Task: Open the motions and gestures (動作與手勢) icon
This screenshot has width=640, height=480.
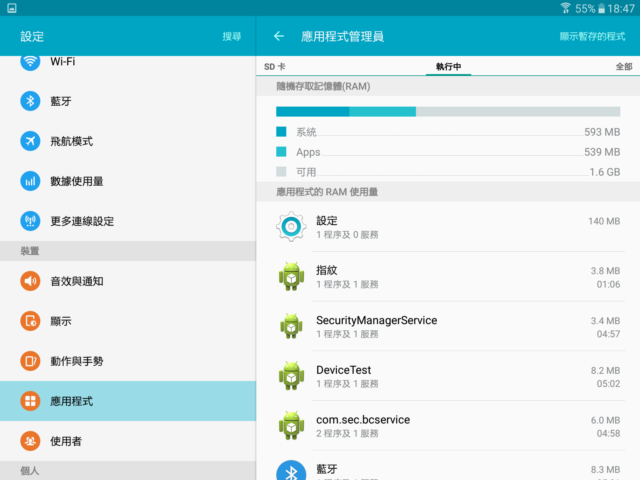Action: [x=30, y=361]
